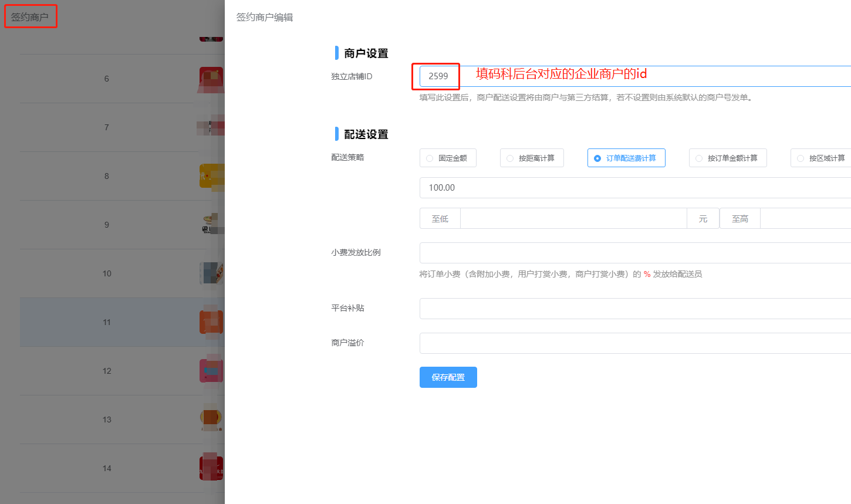
Task: Click the merchant logo in row 6
Action: 212,78
